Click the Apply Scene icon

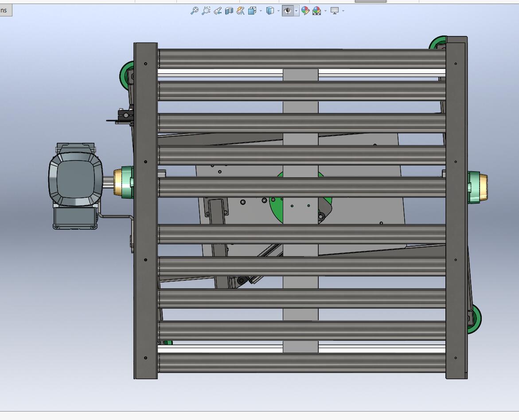pos(317,11)
